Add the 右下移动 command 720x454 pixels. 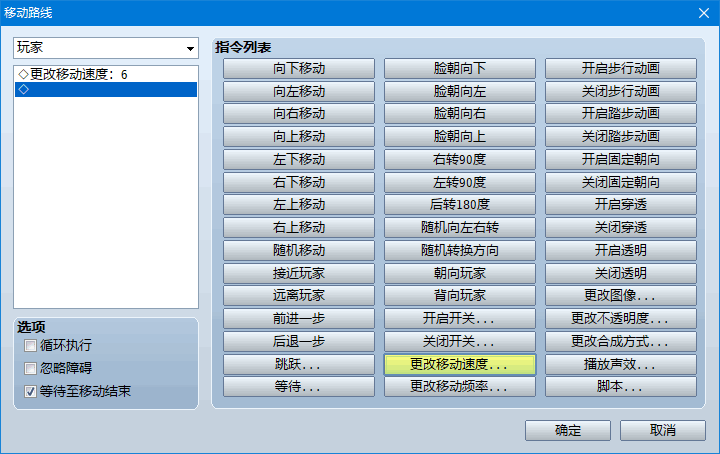[299, 182]
